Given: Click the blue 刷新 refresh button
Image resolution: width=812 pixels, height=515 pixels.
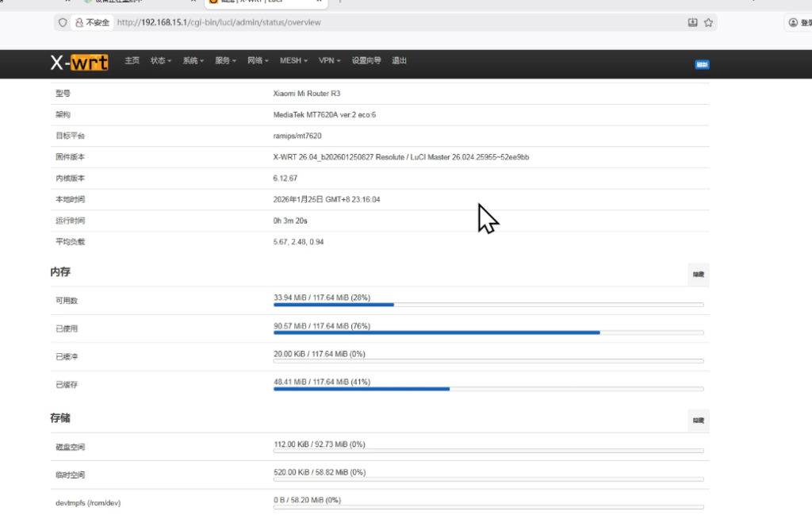Looking at the screenshot, I should point(701,64).
